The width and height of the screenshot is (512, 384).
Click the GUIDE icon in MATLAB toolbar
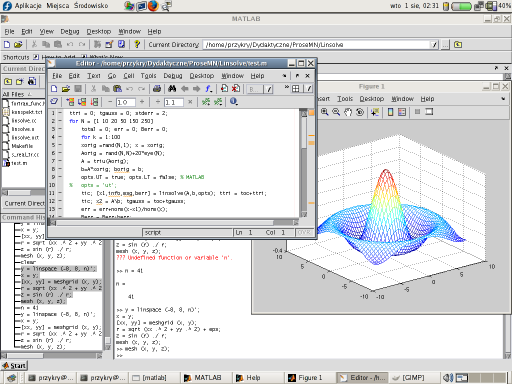tap(109, 44)
